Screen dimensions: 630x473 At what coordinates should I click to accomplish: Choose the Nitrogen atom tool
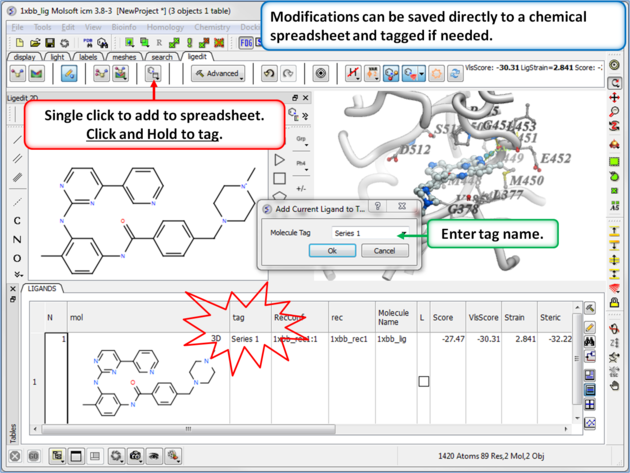point(17,240)
